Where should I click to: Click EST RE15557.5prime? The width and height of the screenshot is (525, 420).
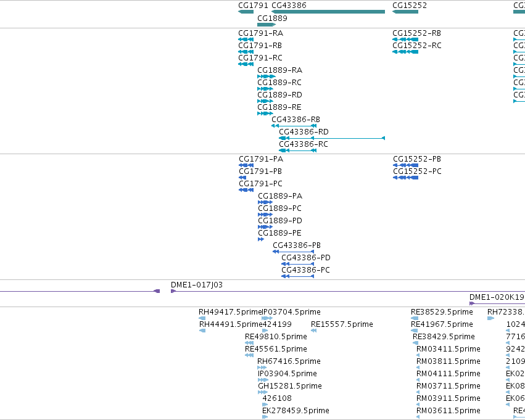pos(342,324)
